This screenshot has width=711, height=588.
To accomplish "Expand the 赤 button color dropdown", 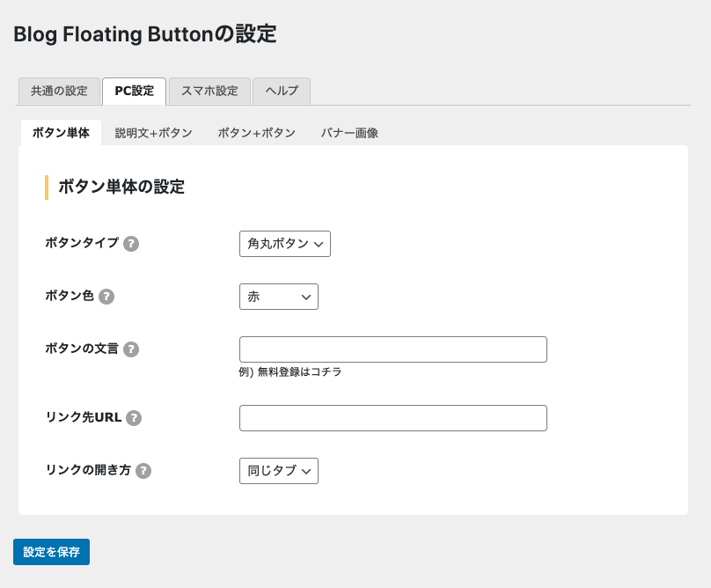I will 279,297.
